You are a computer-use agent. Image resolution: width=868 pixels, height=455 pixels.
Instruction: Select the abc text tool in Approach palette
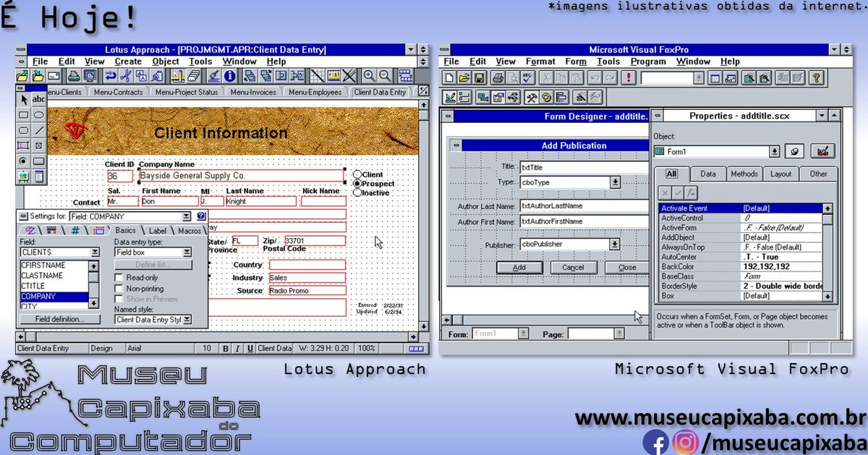coord(38,99)
